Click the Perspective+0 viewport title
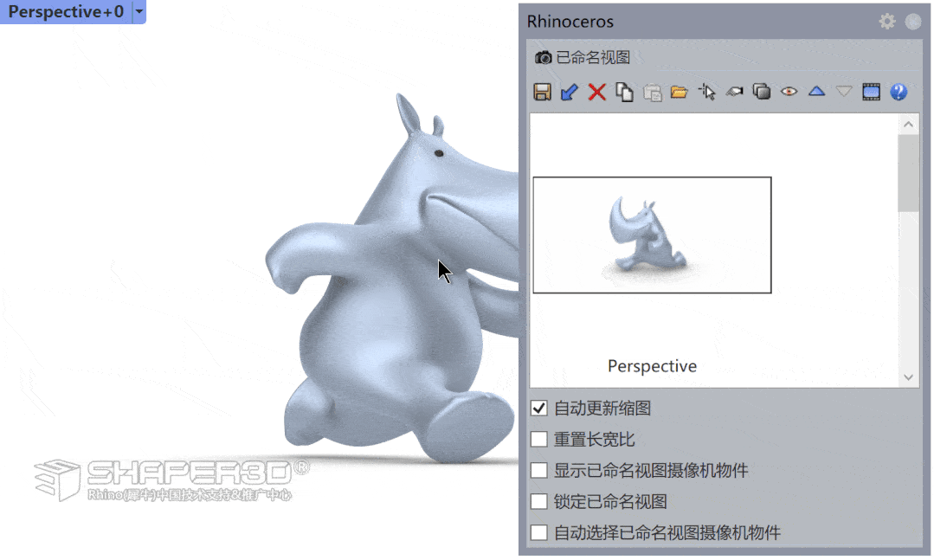The height and width of the screenshot is (560, 934). click(x=65, y=12)
